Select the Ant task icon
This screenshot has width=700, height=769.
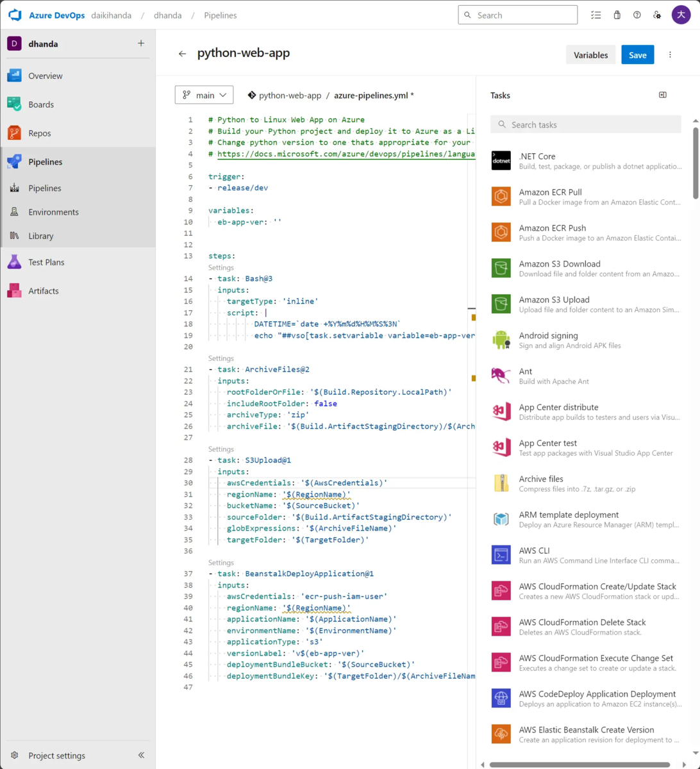(501, 376)
